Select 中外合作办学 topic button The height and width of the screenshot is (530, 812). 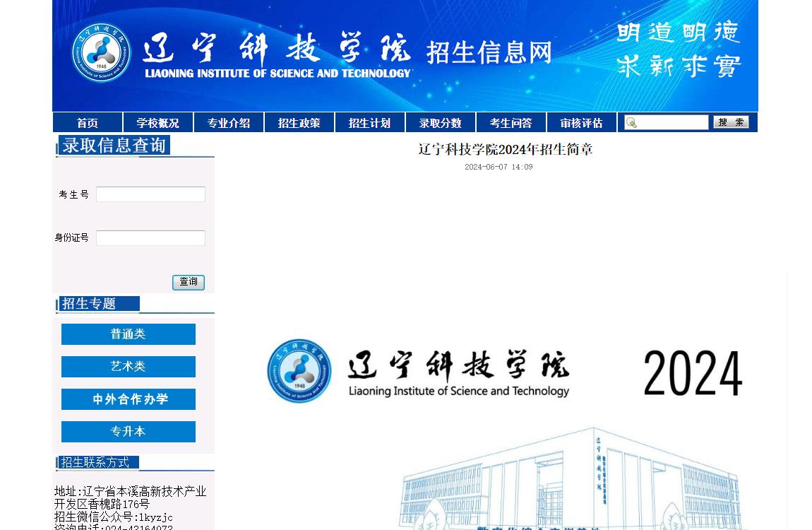[129, 399]
